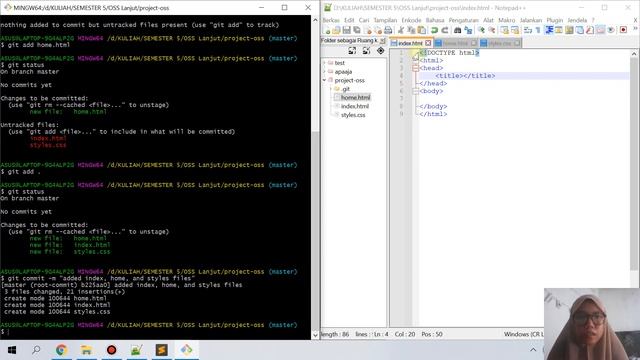Image resolution: width=640 pixels, height=360 pixels.
Task: Close the index.html tab
Action: (x=428, y=43)
